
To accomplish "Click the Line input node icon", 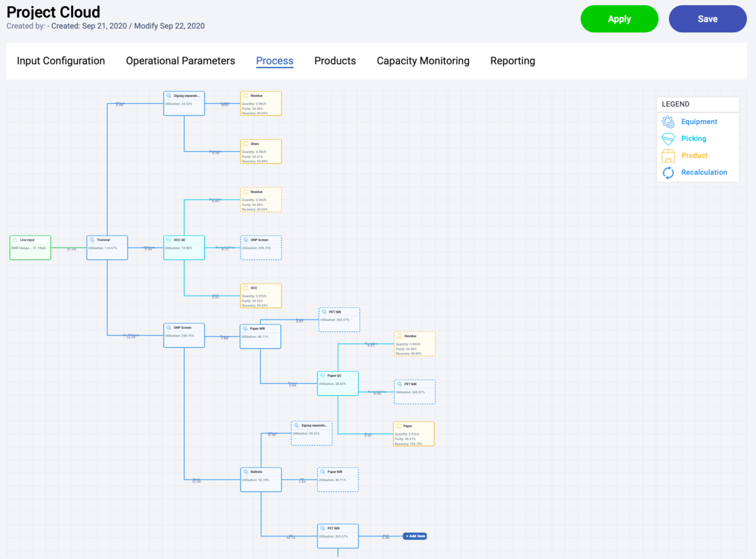I will pos(15,240).
